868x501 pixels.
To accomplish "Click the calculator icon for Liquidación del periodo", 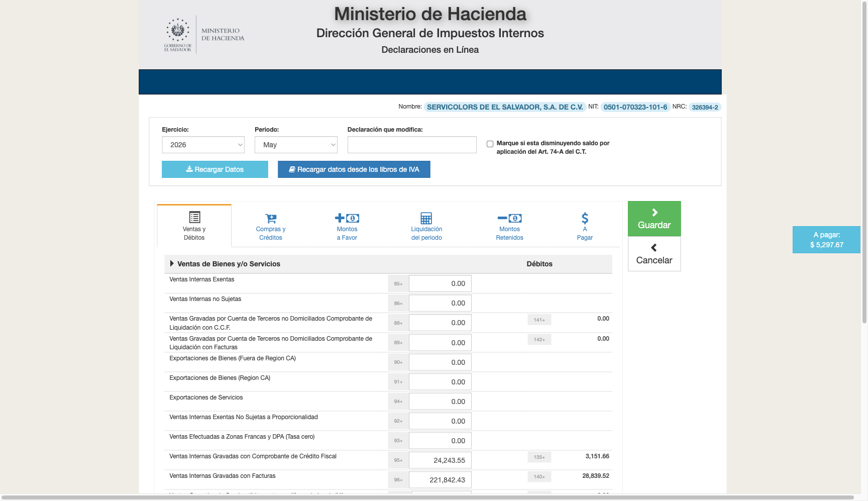I will click(x=426, y=218).
